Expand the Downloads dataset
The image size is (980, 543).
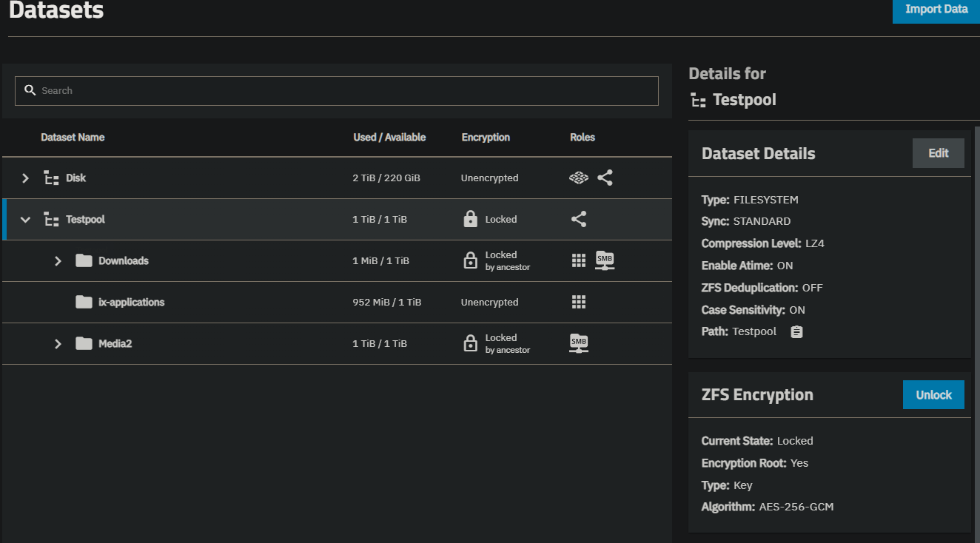click(x=58, y=261)
